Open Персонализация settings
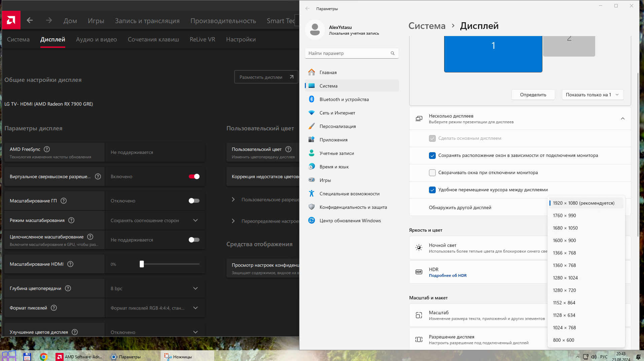 pos(352,126)
